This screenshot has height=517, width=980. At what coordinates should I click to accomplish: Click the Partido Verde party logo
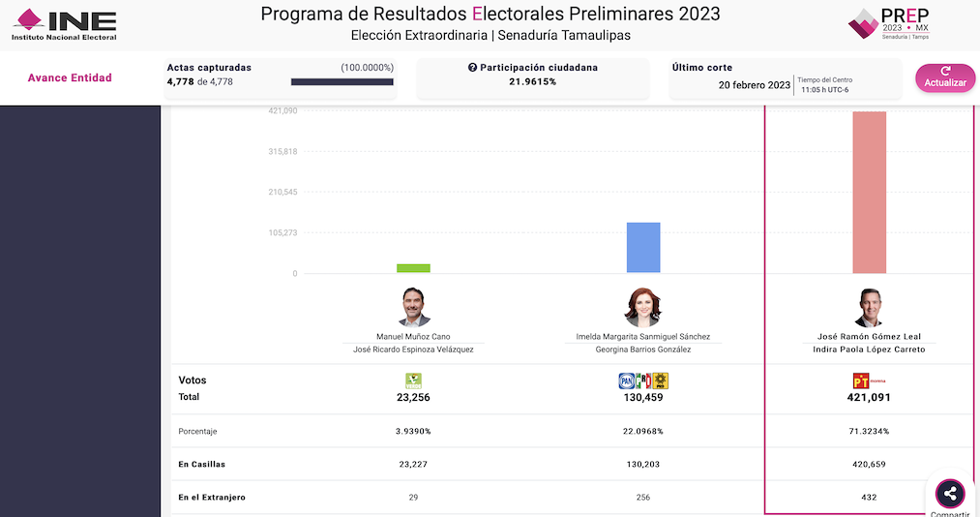pos(413,380)
